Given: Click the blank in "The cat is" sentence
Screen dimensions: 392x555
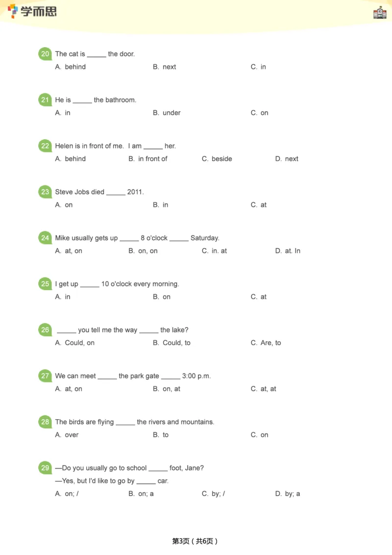Looking at the screenshot, I should tap(97, 55).
